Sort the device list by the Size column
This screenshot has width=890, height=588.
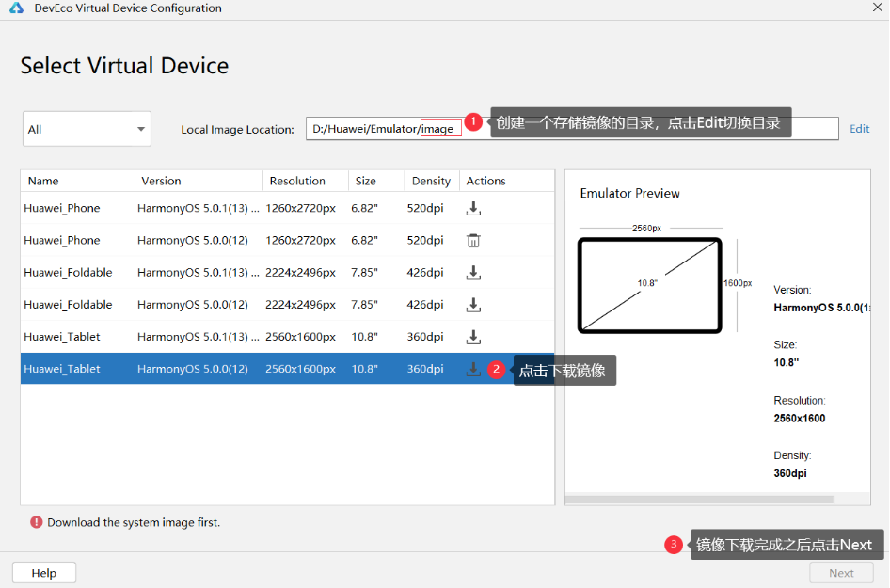coord(376,181)
